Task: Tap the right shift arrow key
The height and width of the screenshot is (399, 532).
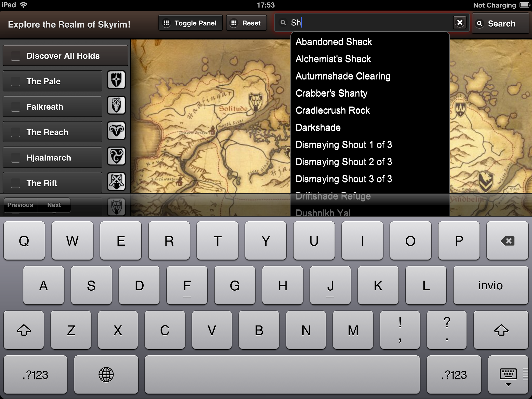Action: [x=501, y=330]
